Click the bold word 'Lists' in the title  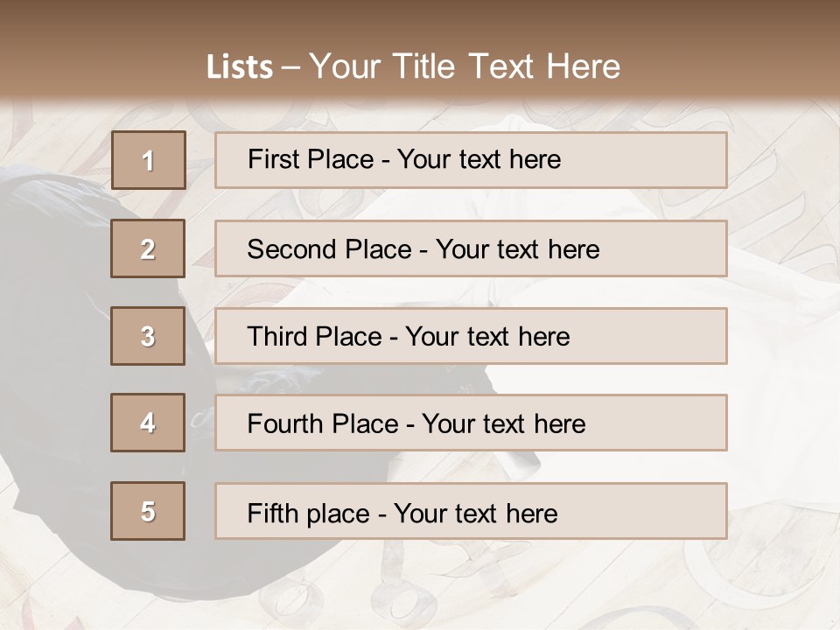[x=240, y=67]
